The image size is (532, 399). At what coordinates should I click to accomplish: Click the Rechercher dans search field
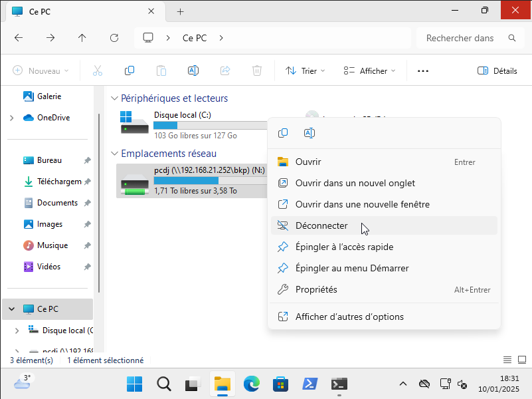click(471, 38)
